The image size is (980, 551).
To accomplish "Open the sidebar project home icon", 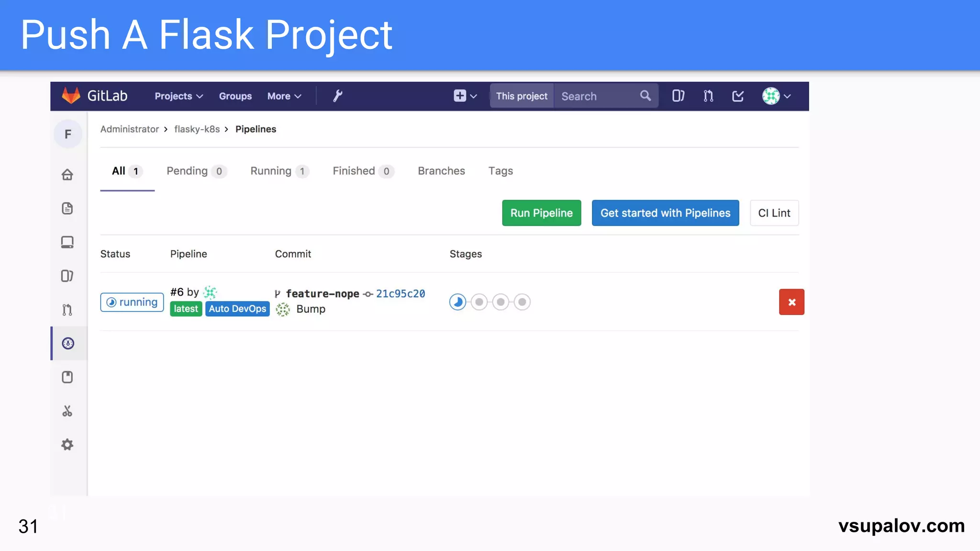I will pos(67,175).
